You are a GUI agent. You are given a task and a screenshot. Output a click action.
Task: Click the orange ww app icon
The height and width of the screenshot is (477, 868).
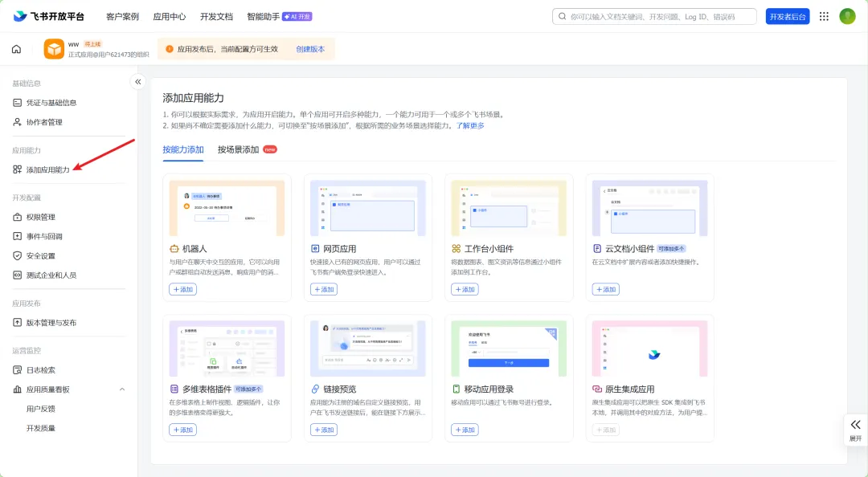pyautogui.click(x=54, y=49)
